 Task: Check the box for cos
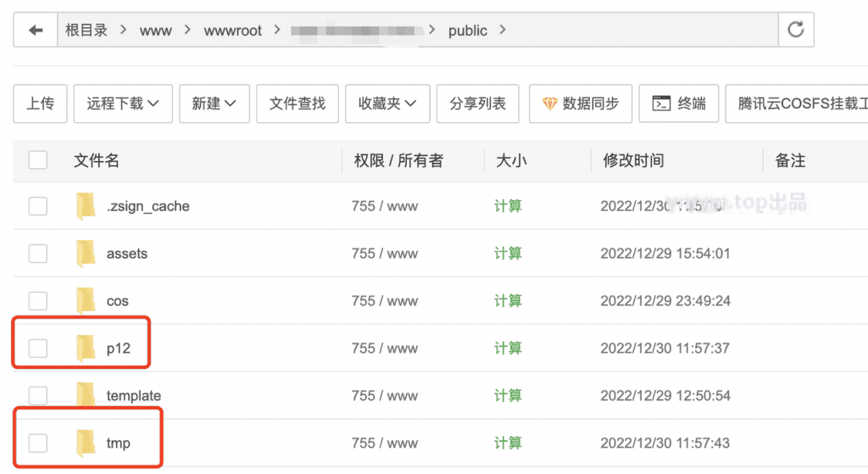click(x=37, y=301)
